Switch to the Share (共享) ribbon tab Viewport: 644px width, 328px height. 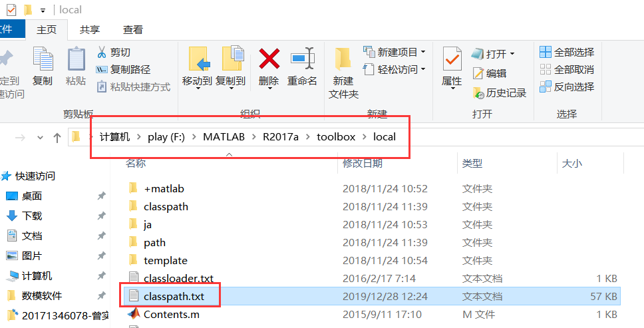point(90,29)
